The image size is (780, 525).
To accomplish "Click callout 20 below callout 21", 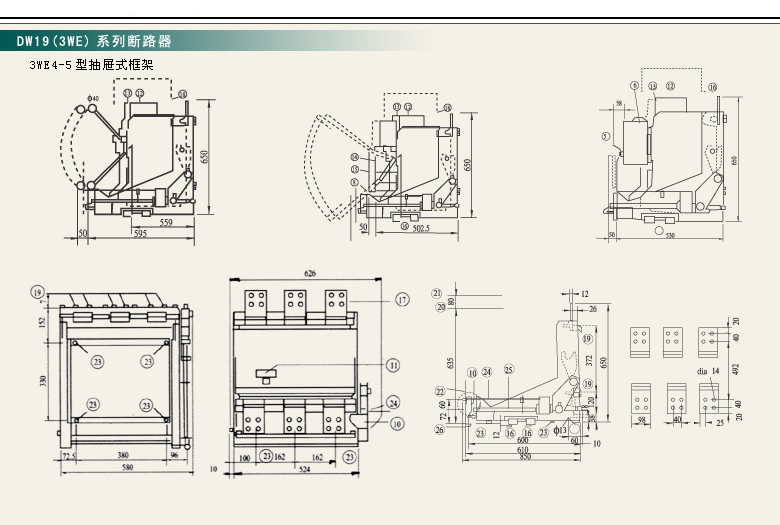I will coord(439,307).
